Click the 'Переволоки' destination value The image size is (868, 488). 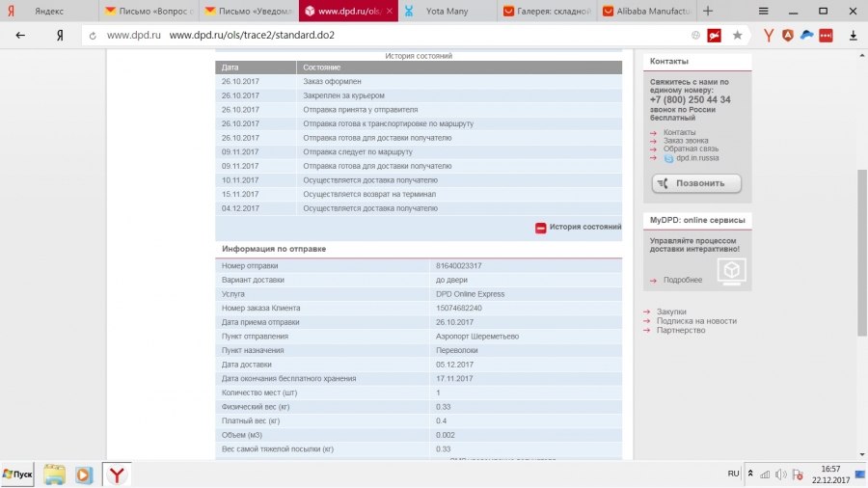(457, 351)
